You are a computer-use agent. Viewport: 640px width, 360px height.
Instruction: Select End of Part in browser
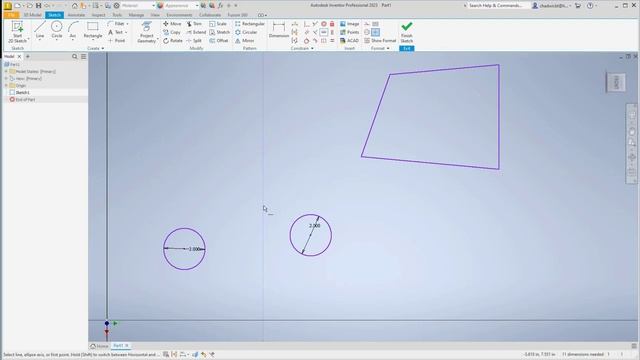point(25,100)
